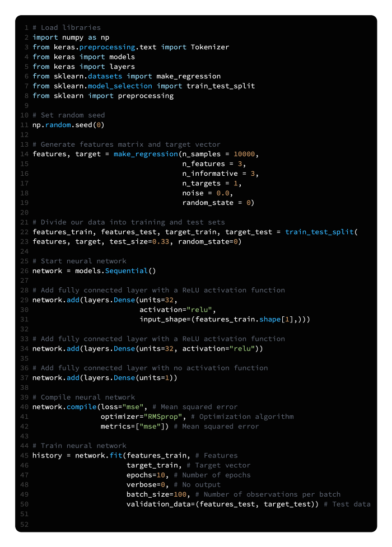Click 'noise = 0.0,' argument
The height and width of the screenshot is (547, 392).
(x=208, y=193)
